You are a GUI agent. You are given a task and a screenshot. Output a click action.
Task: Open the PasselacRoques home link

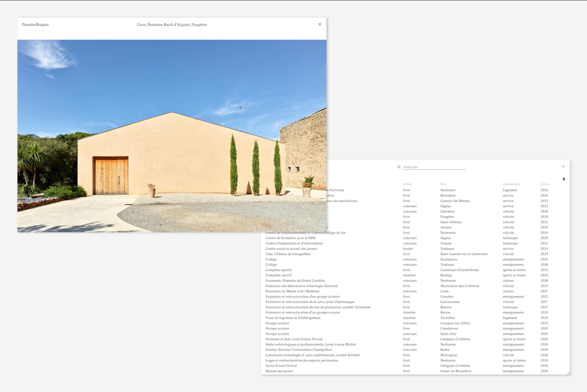[x=35, y=25]
